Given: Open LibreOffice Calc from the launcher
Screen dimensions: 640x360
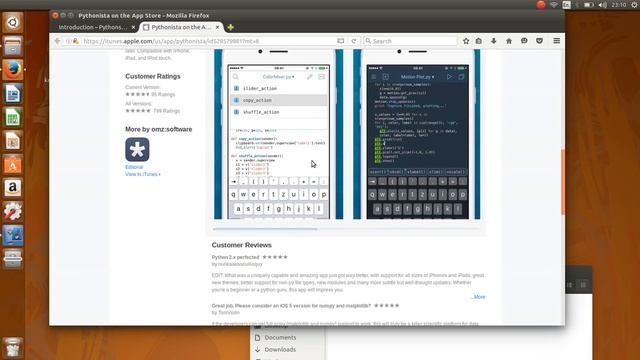Looking at the screenshot, I should click(13, 118).
